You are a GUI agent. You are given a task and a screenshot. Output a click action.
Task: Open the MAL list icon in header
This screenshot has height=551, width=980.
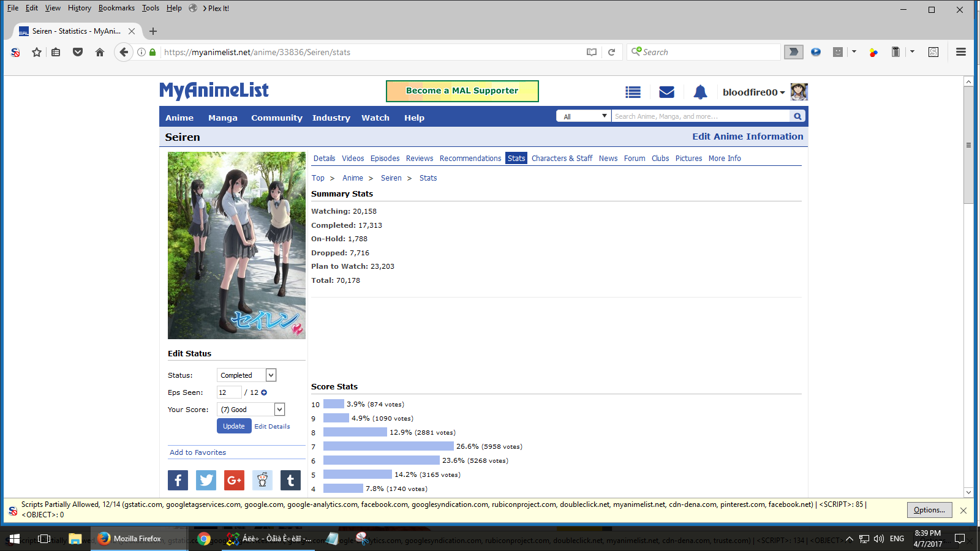pyautogui.click(x=633, y=92)
